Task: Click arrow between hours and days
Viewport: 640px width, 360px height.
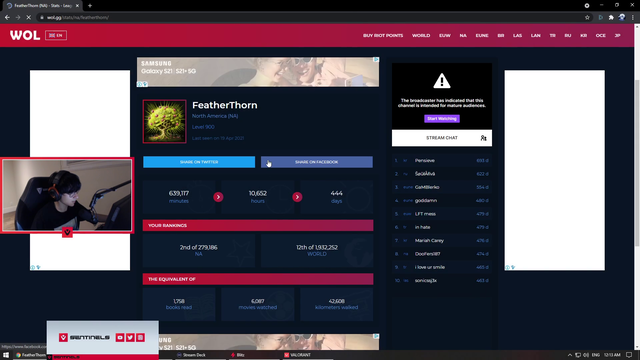Action: (x=297, y=197)
